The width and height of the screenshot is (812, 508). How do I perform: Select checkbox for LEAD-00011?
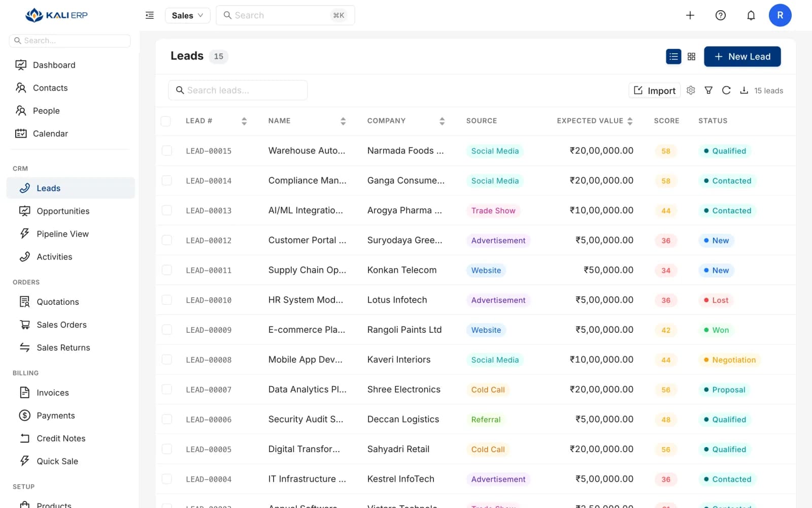[x=166, y=270]
